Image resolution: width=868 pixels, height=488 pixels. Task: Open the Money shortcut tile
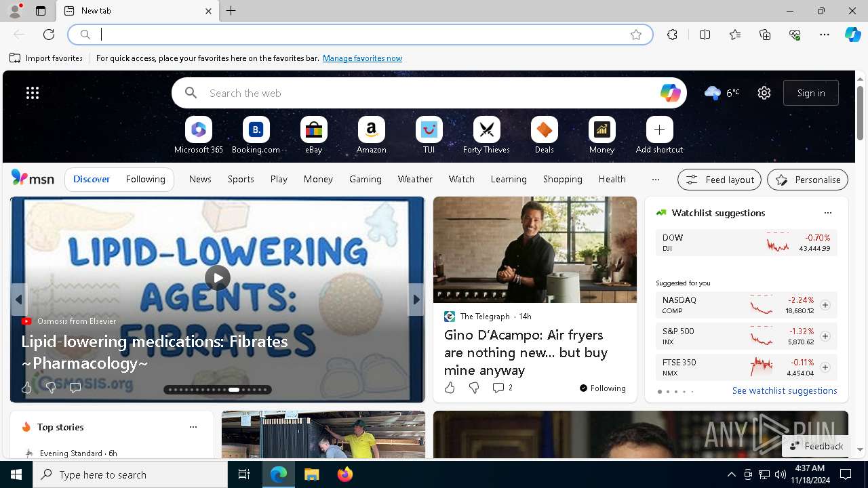pyautogui.click(x=601, y=136)
